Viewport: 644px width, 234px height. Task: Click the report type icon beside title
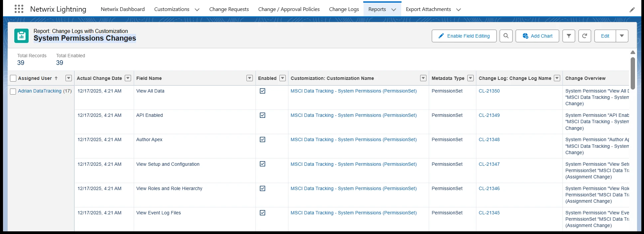pos(22,36)
